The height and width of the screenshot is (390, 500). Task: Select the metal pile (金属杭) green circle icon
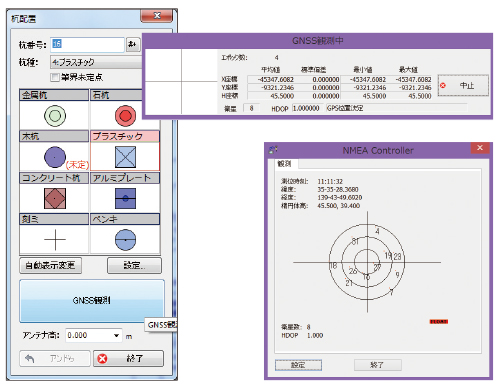pyautogui.click(x=55, y=116)
